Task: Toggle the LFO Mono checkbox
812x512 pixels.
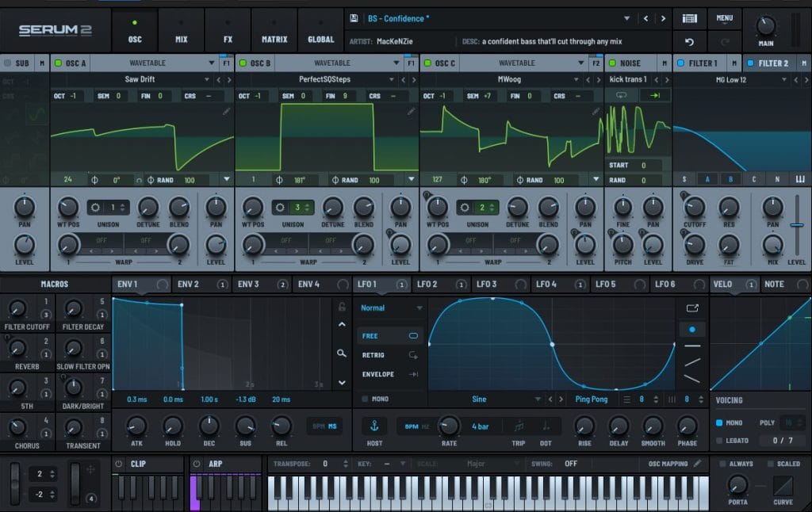Action: 365,399
